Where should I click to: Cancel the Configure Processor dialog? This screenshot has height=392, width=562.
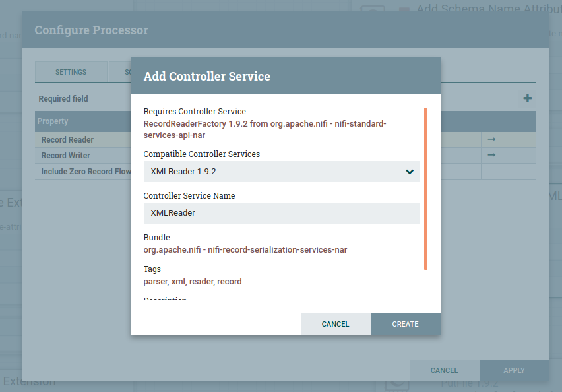pos(444,370)
